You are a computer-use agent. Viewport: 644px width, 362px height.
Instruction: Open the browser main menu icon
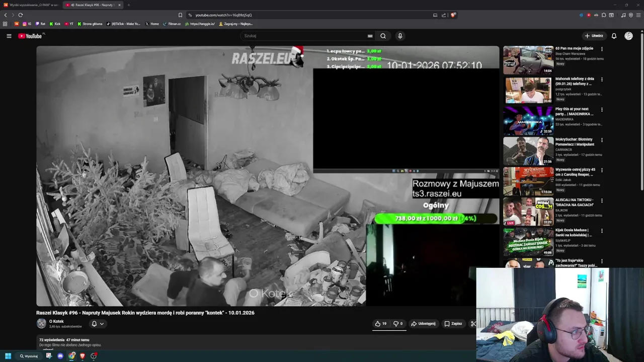(x=638, y=15)
